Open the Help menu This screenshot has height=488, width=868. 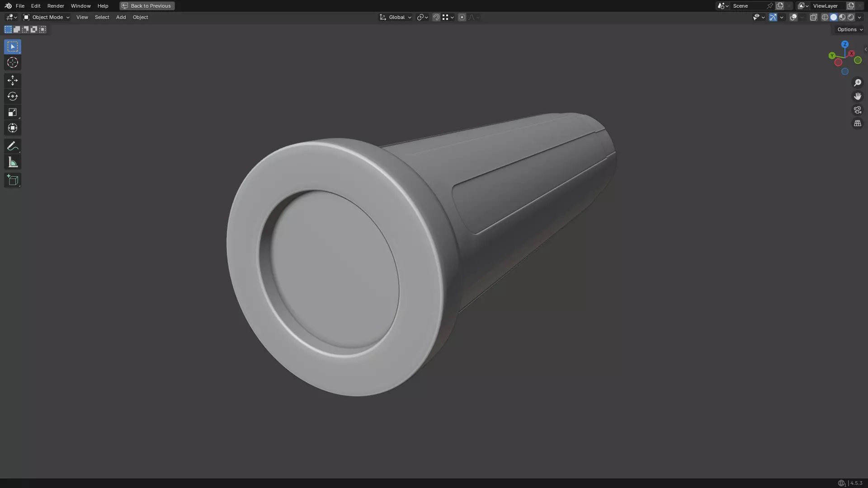[103, 6]
